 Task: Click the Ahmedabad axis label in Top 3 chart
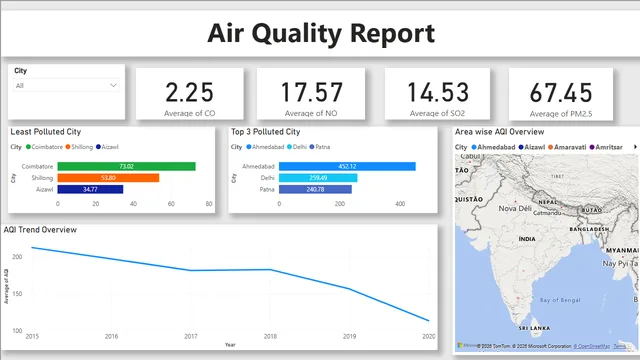click(x=258, y=167)
